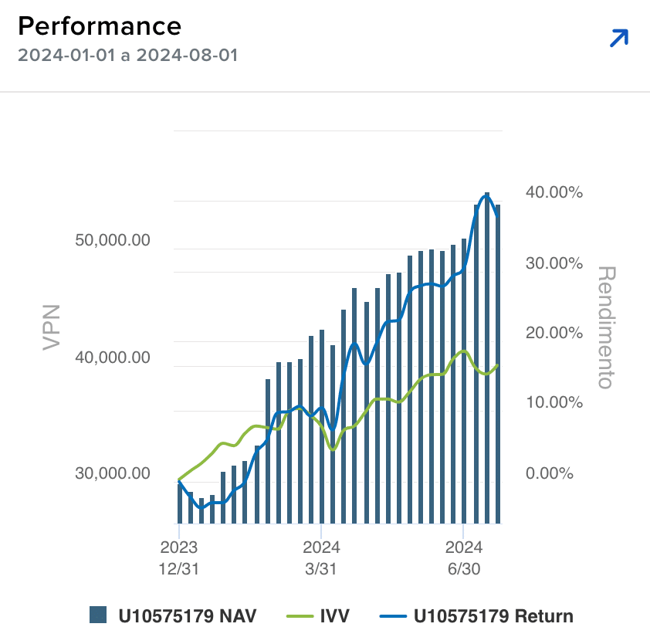Click the 0.00% return axis label

(550, 473)
